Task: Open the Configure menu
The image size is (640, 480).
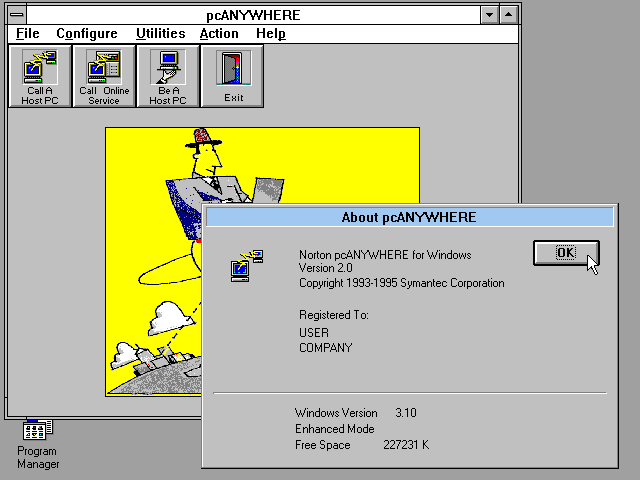Action: tap(87, 33)
